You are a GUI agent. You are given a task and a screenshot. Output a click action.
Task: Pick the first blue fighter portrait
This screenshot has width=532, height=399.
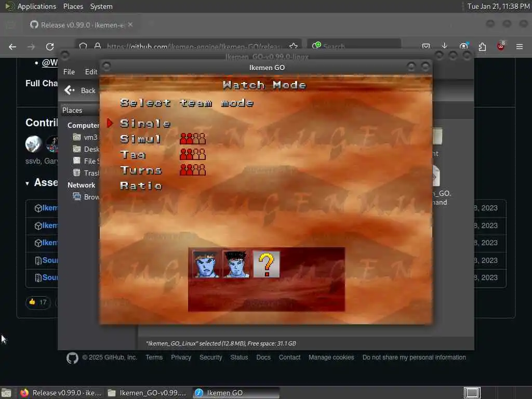[x=206, y=264]
